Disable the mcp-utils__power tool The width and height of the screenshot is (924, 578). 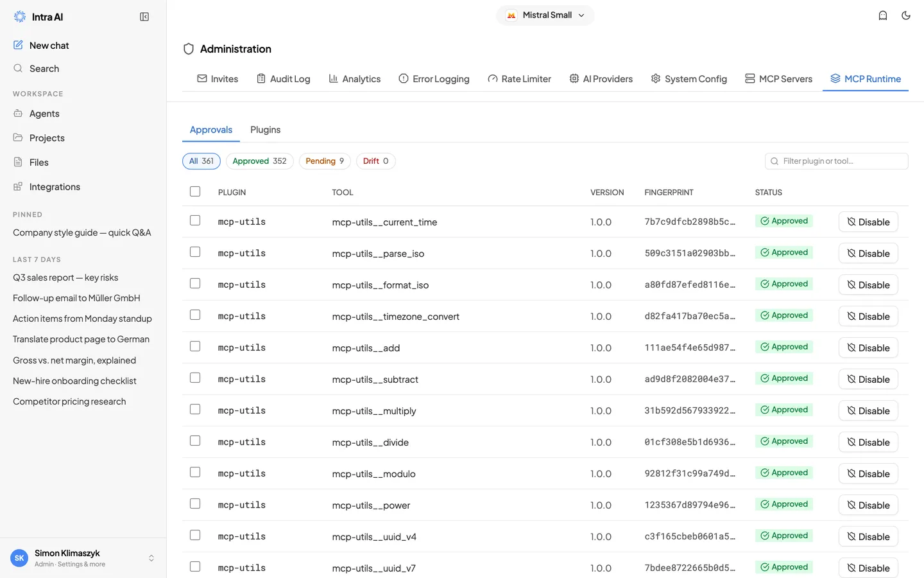pyautogui.click(x=868, y=505)
